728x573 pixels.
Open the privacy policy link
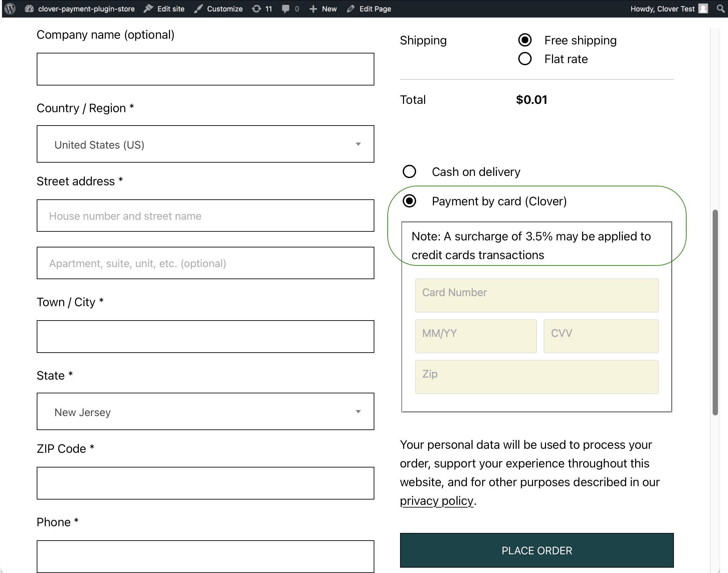[436, 501]
